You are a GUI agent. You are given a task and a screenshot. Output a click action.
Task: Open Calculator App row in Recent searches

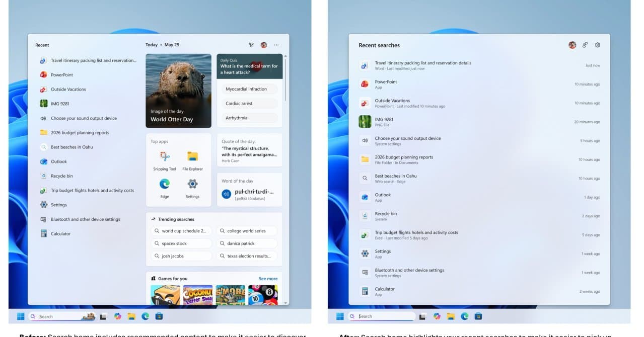(x=479, y=291)
